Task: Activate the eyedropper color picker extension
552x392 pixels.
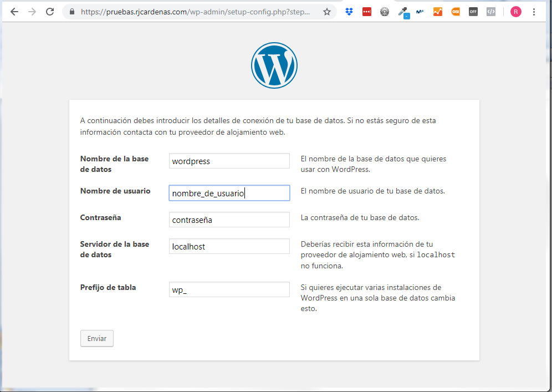Action: tap(403, 12)
